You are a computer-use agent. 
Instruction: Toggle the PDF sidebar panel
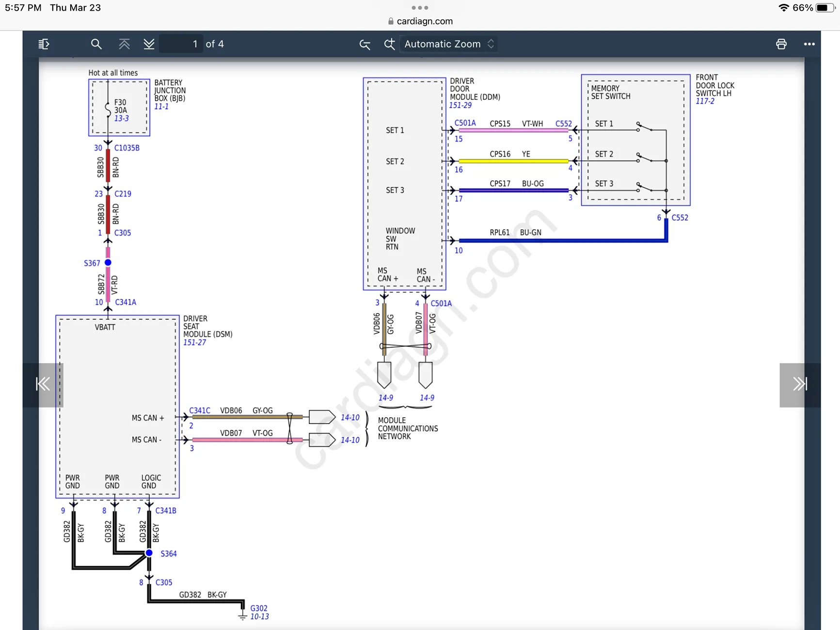click(x=44, y=44)
